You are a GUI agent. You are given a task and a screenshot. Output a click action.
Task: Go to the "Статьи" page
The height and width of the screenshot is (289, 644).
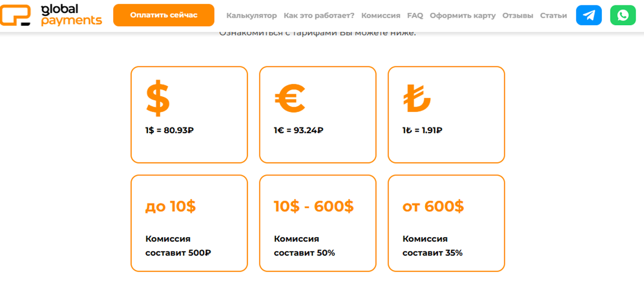(553, 15)
